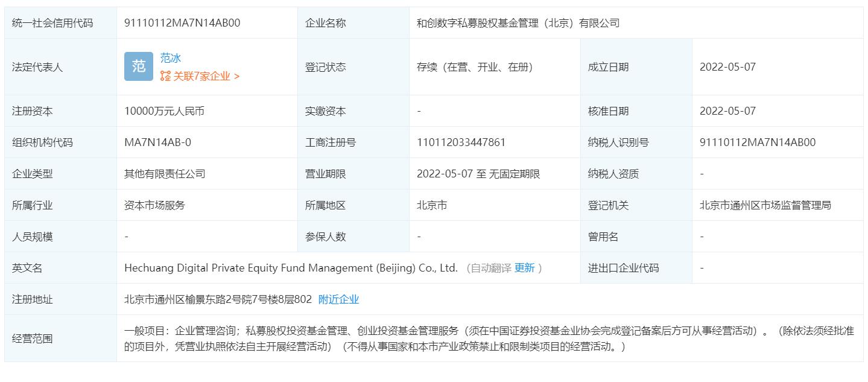
Task: Click the 企业名称 label cell
Action: (353, 23)
